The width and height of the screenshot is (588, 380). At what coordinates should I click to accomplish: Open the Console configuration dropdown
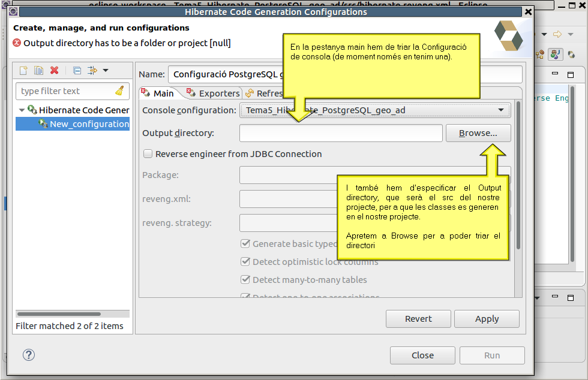(375, 110)
